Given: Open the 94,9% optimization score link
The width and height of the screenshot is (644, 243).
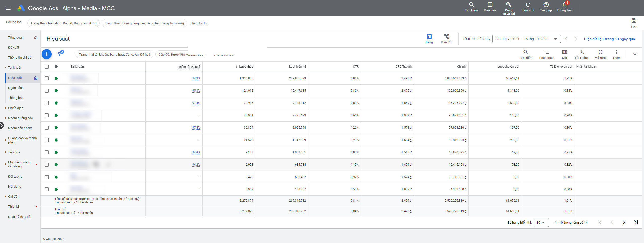Looking at the screenshot, I should click(196, 78).
